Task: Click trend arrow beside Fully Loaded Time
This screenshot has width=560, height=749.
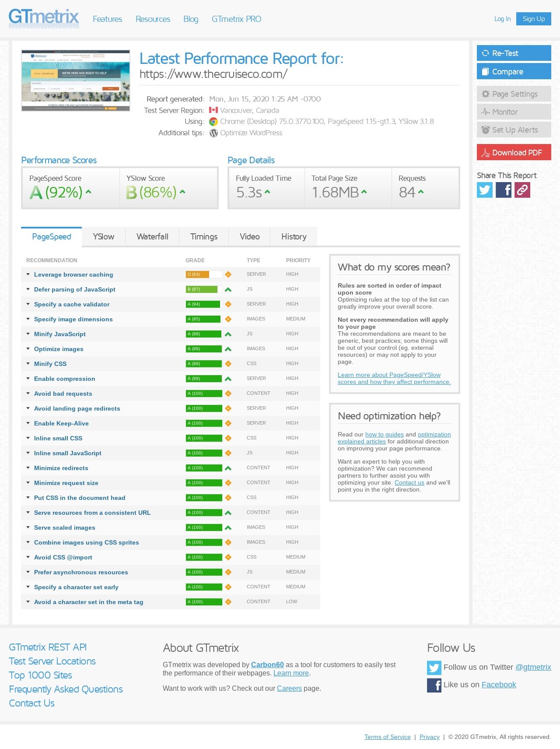Action: tap(267, 191)
